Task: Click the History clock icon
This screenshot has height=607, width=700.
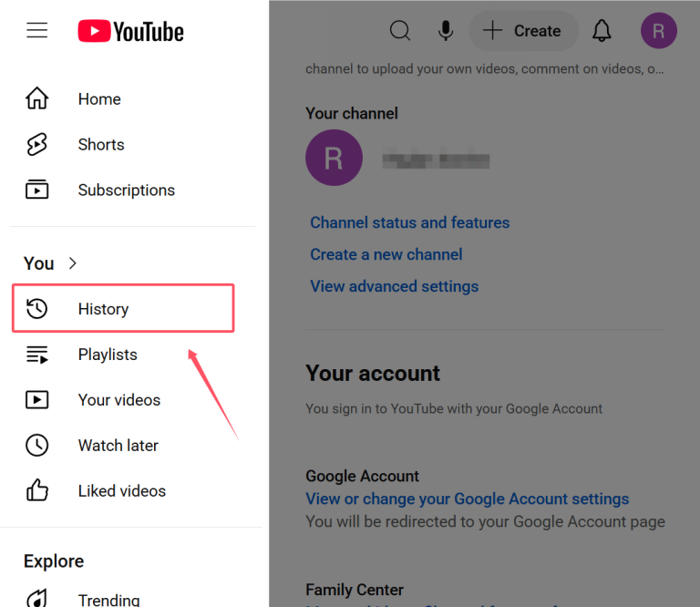Action: [36, 309]
